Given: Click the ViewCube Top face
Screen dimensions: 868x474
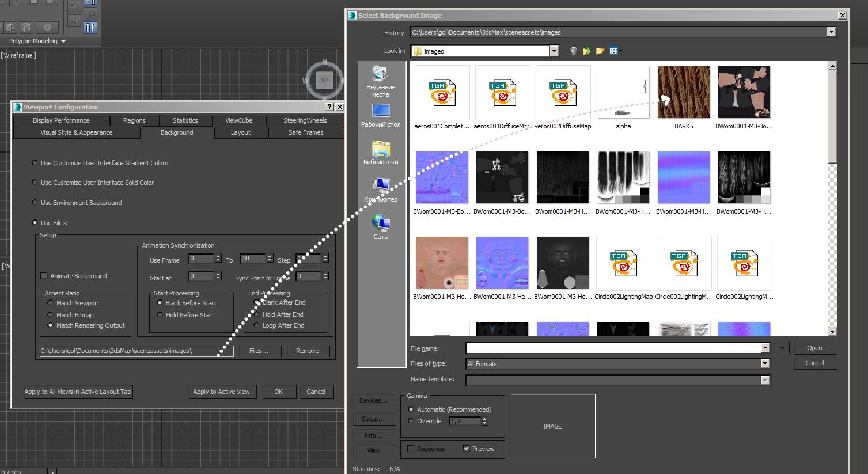Looking at the screenshot, I should click(x=324, y=80).
